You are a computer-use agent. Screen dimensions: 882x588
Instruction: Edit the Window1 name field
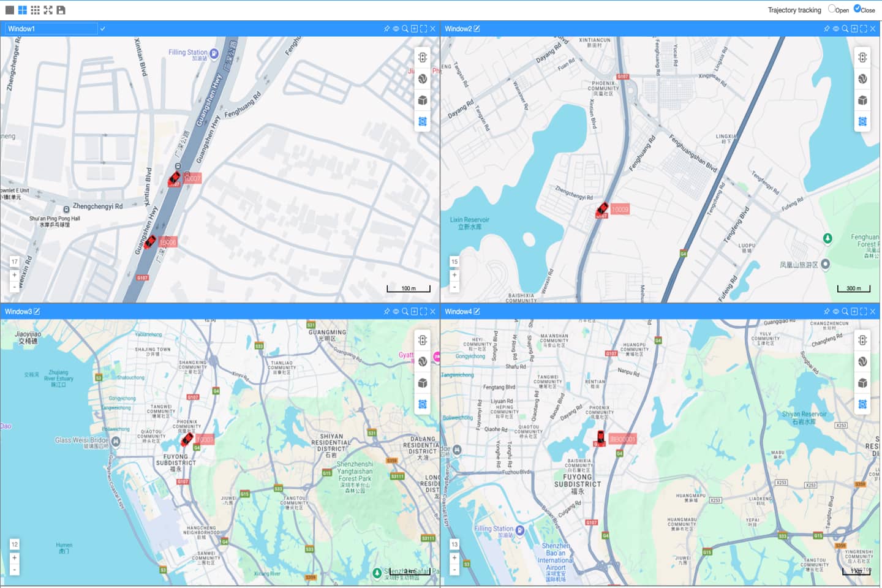pyautogui.click(x=51, y=29)
